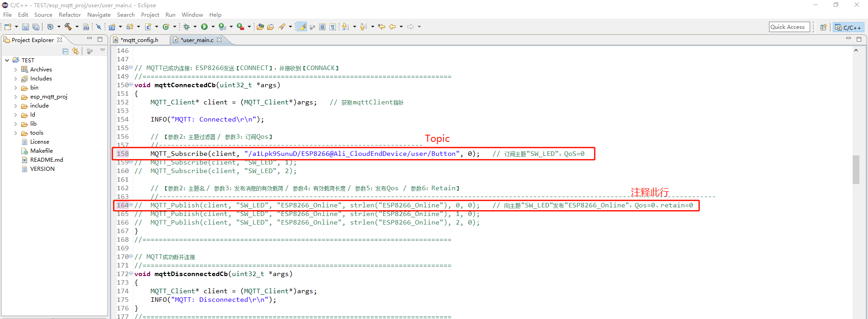Click the Save All toolbar icon
The height and width of the screenshot is (319, 868).
click(x=36, y=27)
